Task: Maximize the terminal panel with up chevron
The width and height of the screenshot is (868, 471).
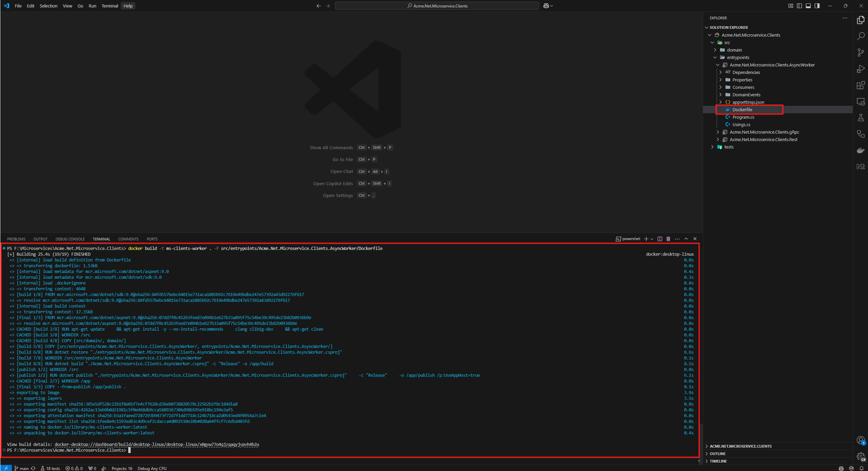Action: coord(686,239)
